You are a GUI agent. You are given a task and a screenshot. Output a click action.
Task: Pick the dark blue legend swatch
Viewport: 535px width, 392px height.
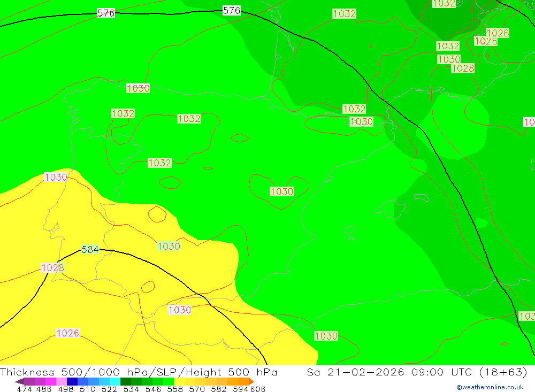pos(72,381)
